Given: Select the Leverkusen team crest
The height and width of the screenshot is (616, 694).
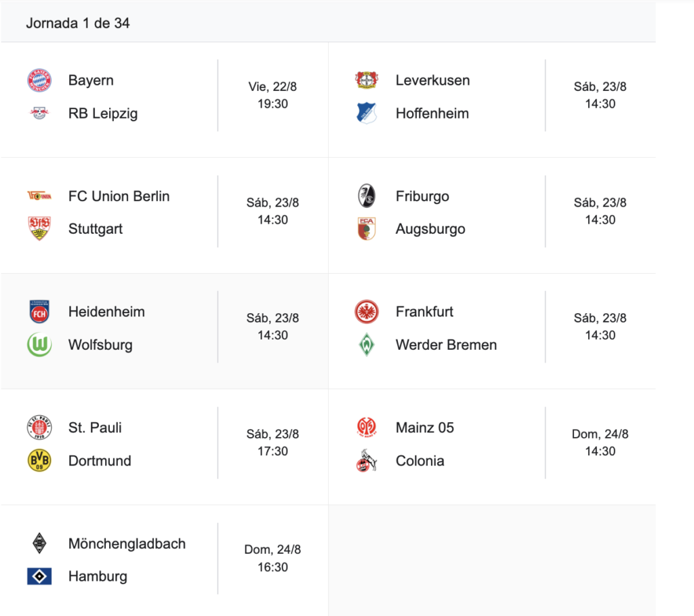Looking at the screenshot, I should [x=367, y=80].
